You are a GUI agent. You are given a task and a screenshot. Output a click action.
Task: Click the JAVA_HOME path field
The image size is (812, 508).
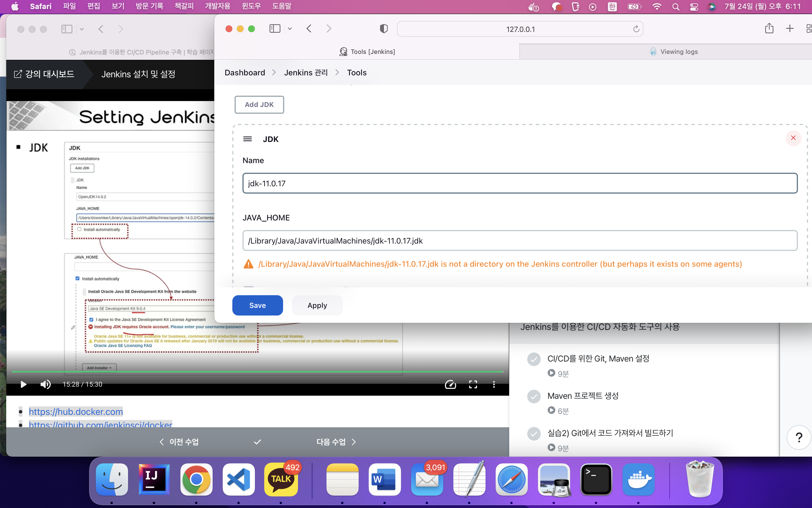point(520,240)
